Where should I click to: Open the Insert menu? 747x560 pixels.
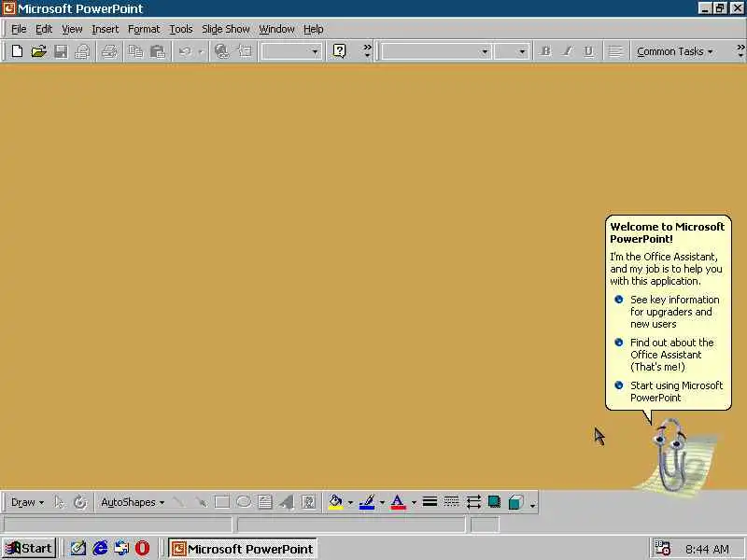[106, 29]
